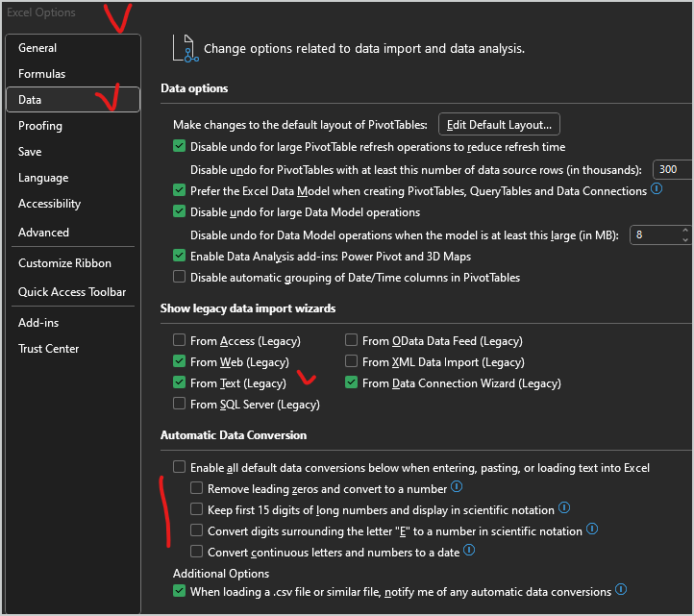
Task: Click Automatic Data Conversion heading
Action: (234, 435)
